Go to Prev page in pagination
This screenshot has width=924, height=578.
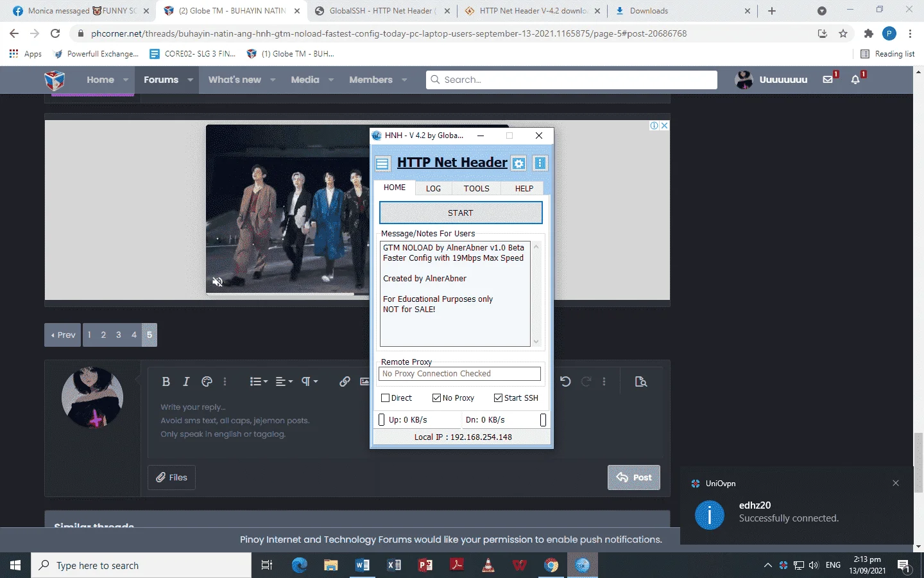63,335
